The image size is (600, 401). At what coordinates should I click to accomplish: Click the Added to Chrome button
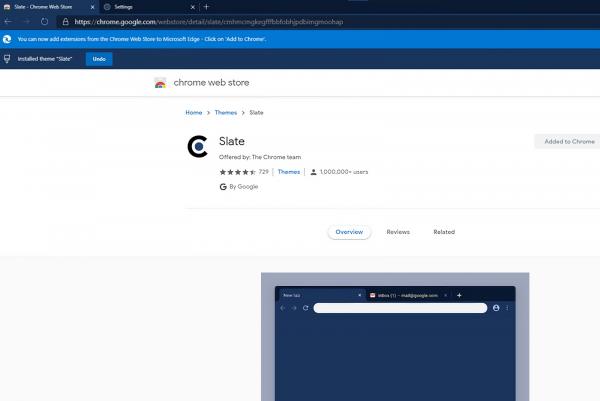(x=568, y=142)
